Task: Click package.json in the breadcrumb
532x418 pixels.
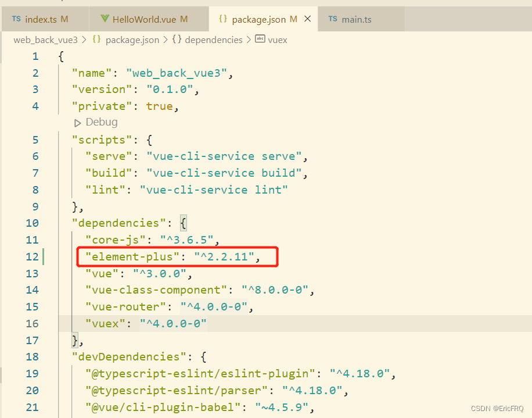Action: pyautogui.click(x=132, y=40)
